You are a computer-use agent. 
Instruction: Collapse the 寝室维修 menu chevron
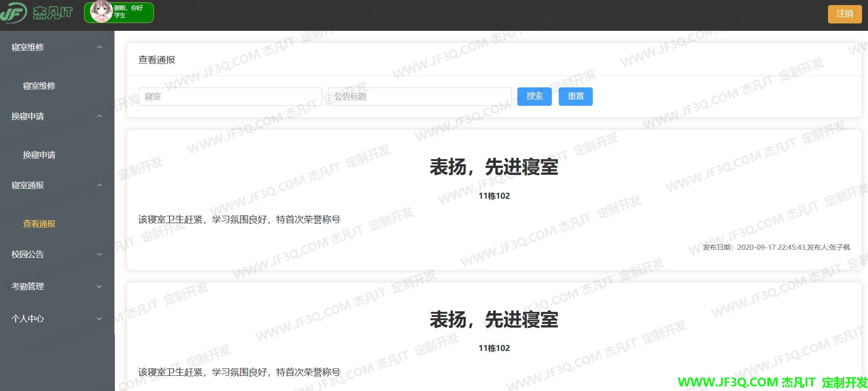[99, 47]
